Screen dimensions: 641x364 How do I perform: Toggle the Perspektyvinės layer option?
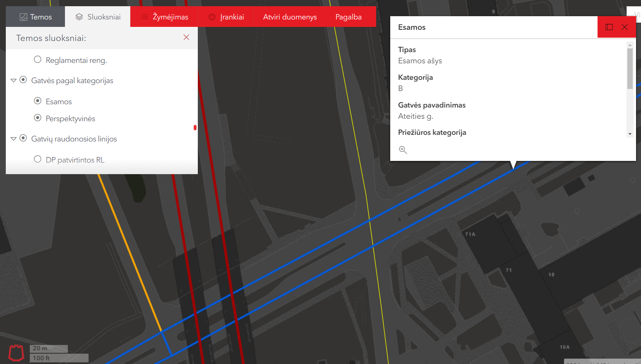[38, 118]
